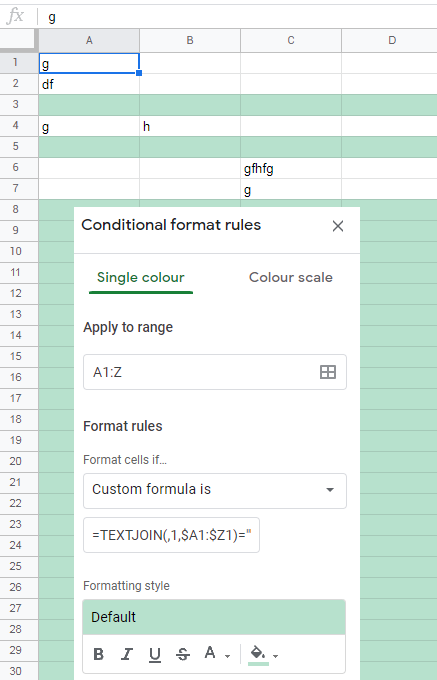This screenshot has height=680, width=437.
Task: Open the text colour picker
Action: (210, 653)
